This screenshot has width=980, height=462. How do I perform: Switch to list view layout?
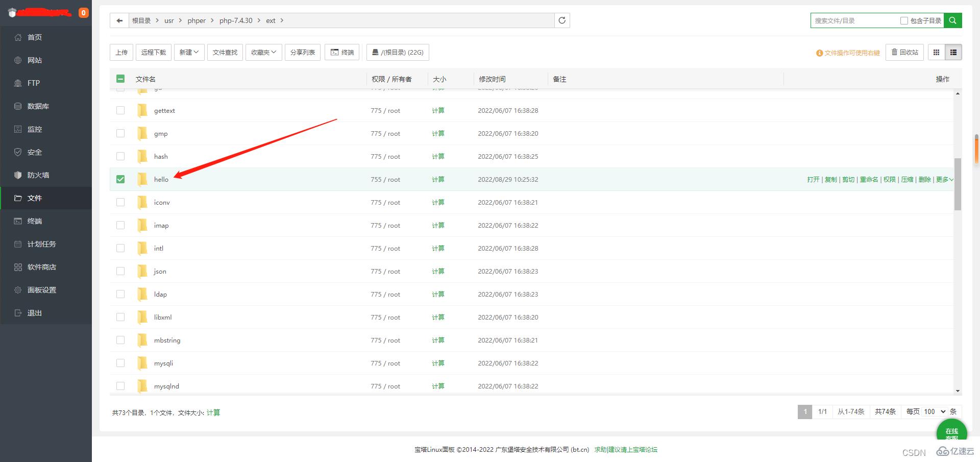tap(953, 52)
